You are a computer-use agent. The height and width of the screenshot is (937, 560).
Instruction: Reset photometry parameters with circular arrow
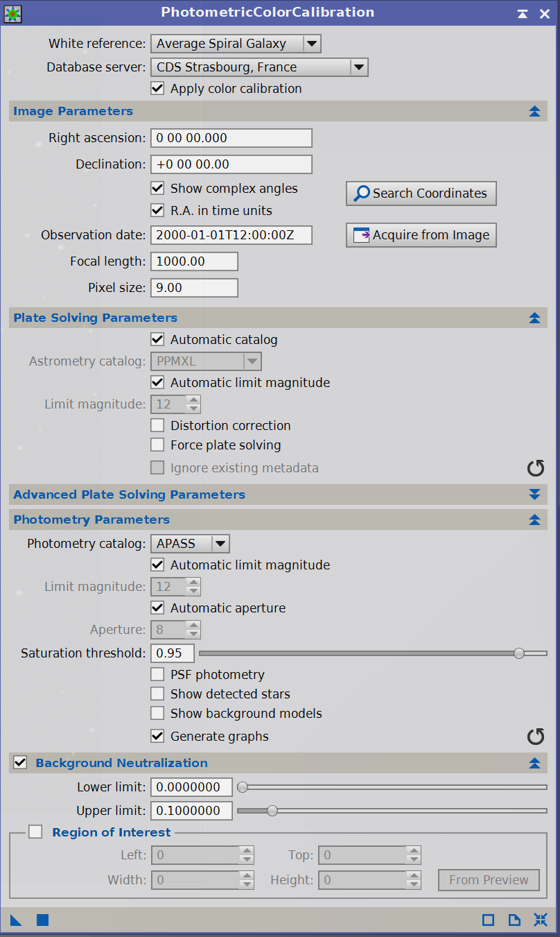pyautogui.click(x=536, y=736)
